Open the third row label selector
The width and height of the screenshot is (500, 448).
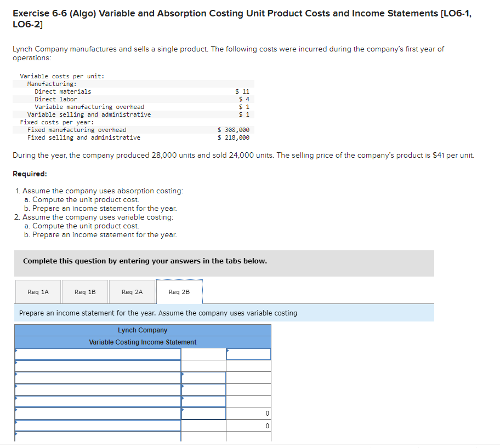click(99, 378)
